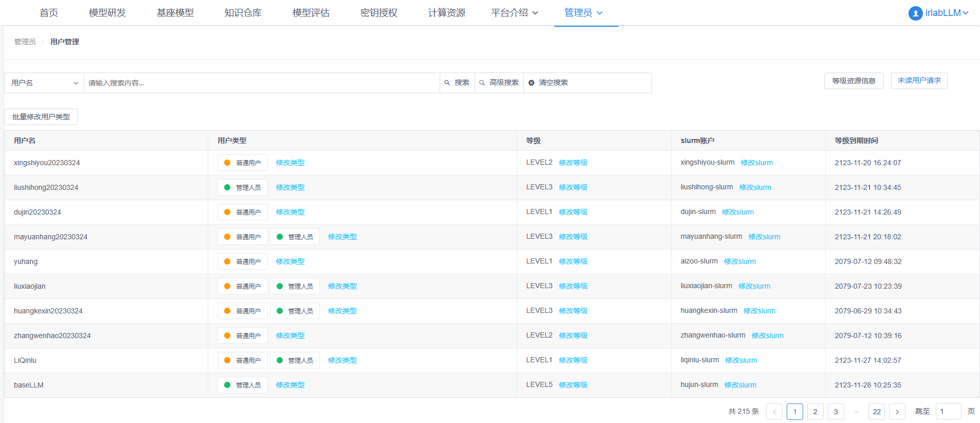Click 修改等级 for liuxiaojian
Viewport: 980px width, 423px height.
tap(573, 286)
